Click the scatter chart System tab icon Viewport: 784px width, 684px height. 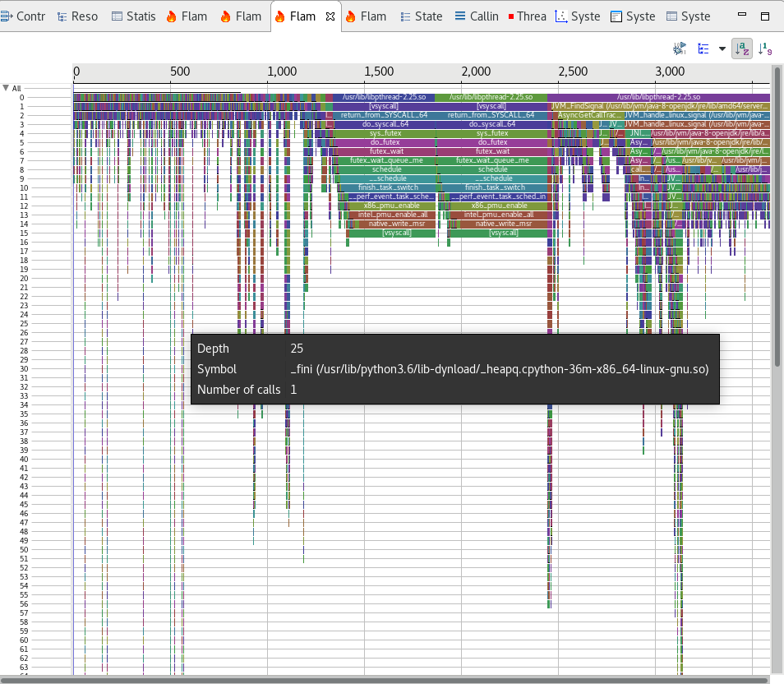click(561, 16)
